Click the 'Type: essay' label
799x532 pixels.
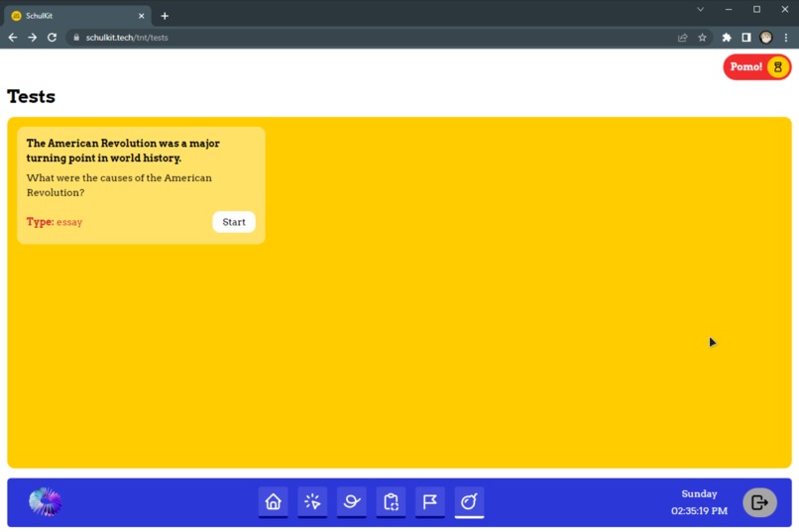55,222
